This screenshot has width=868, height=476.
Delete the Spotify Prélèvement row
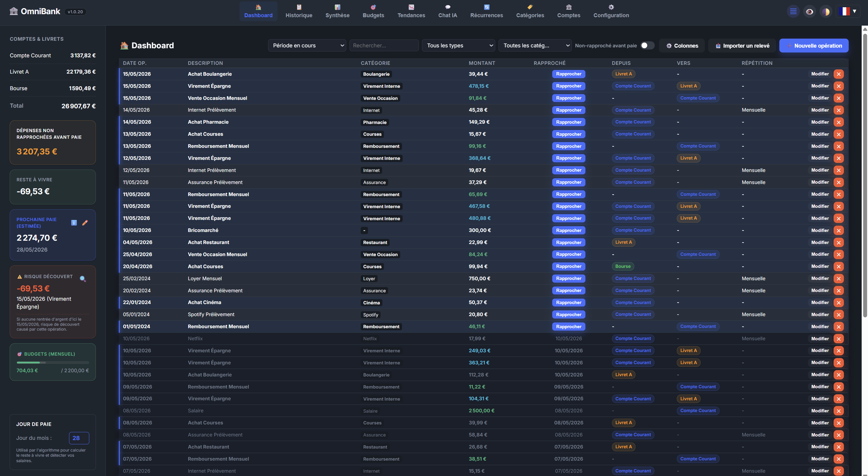click(x=838, y=315)
